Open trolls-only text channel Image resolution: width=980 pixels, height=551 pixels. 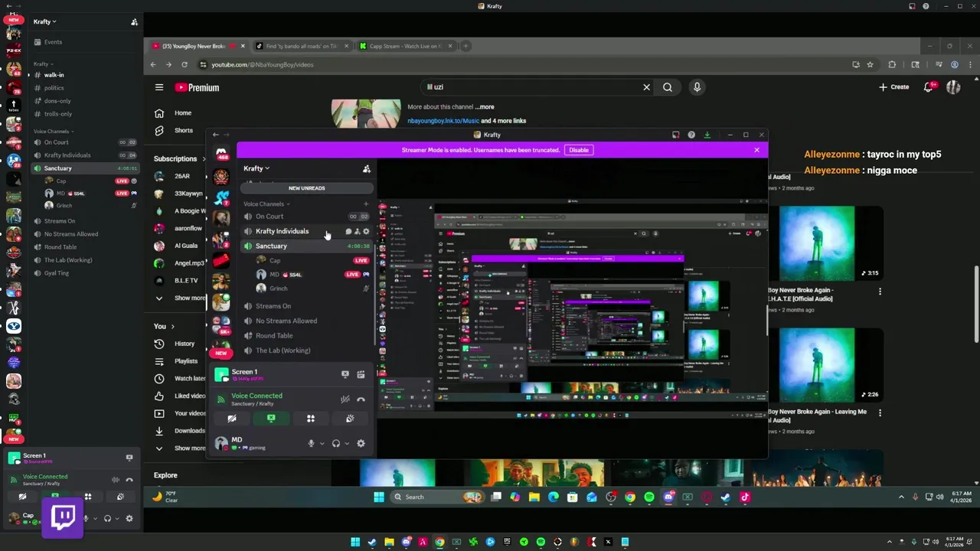84,114
